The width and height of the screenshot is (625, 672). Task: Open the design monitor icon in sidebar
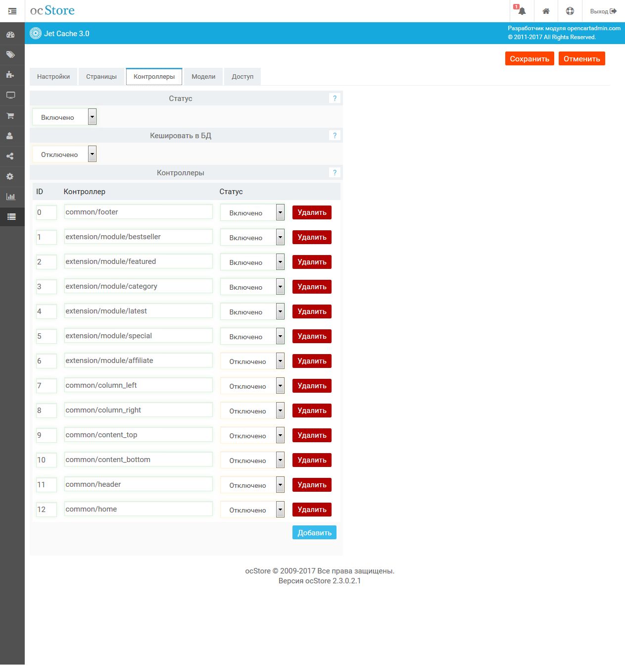pyautogui.click(x=10, y=95)
